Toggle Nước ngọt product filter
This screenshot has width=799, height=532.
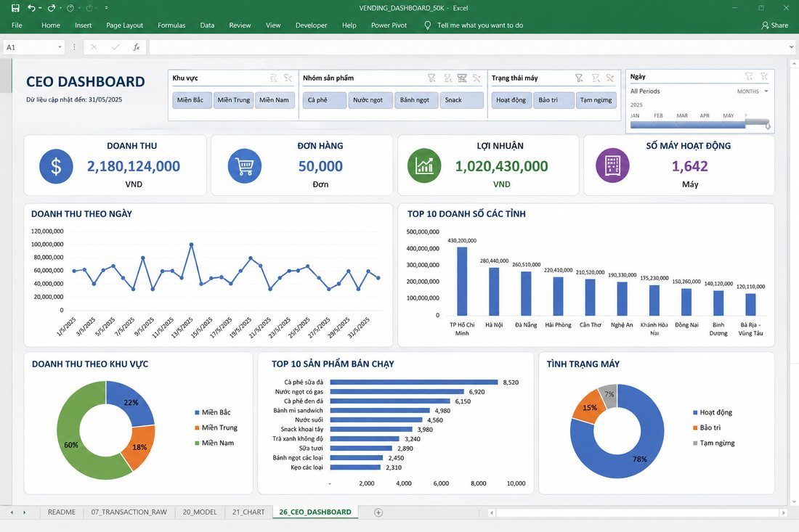[370, 100]
